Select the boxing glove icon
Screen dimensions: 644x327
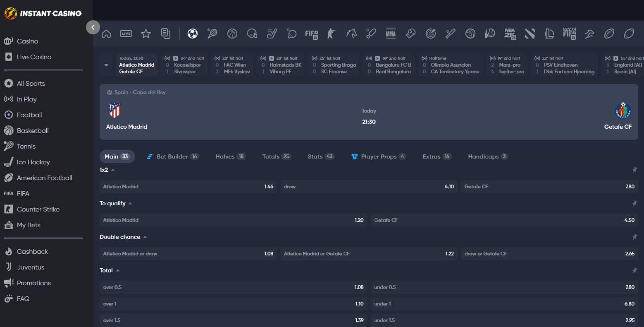[410, 34]
